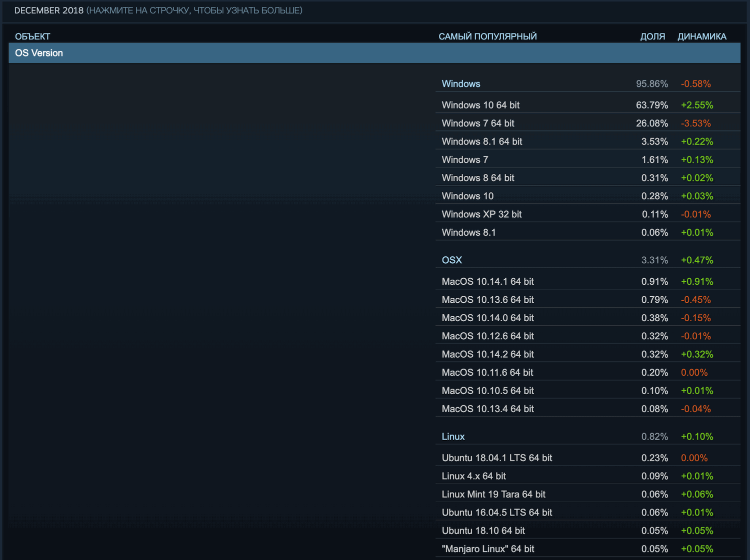Image resolution: width=750 pixels, height=560 pixels.
Task: Select the MacOS 10.14.1 64 bit row
Action: pos(487,281)
